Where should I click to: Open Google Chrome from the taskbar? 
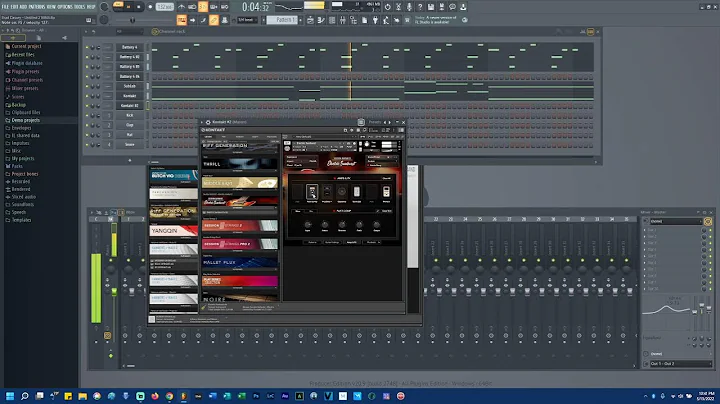[x=169, y=396]
